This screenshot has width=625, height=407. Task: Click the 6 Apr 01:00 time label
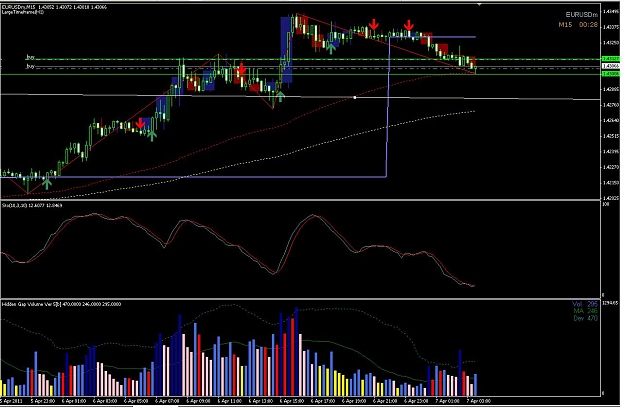(x=74, y=401)
